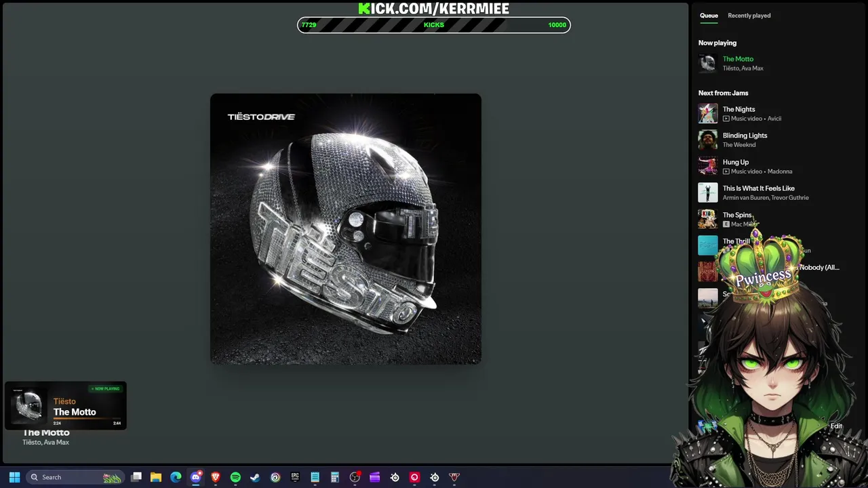868x488 pixels.
Task: Open the purple clapperboard taskbar app
Action: pyautogui.click(x=374, y=477)
